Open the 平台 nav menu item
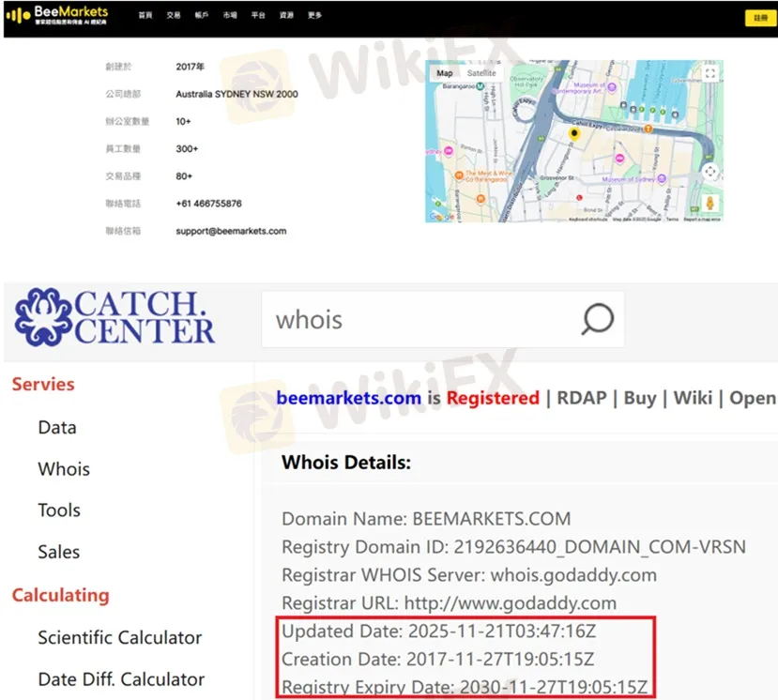778x700 pixels. coord(258,15)
